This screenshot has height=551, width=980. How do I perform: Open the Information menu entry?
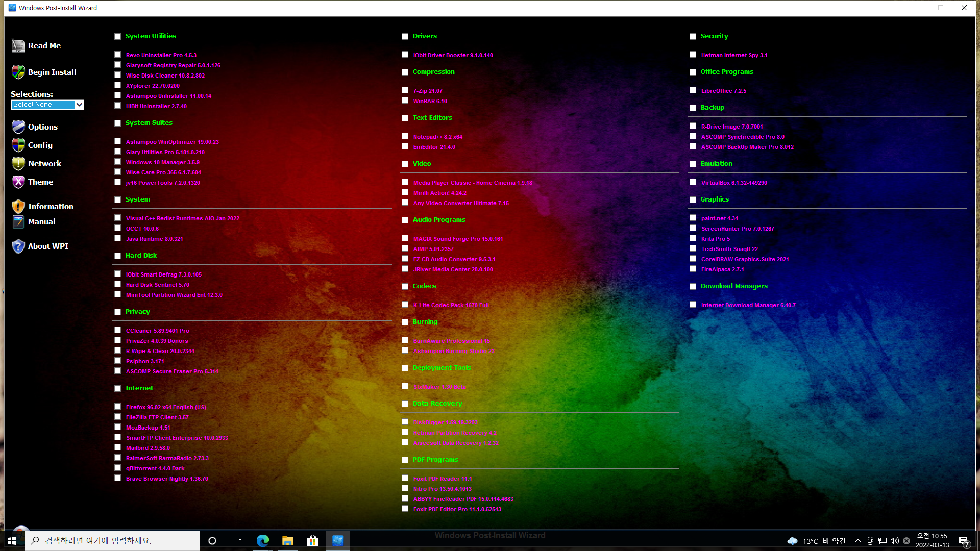tap(51, 207)
